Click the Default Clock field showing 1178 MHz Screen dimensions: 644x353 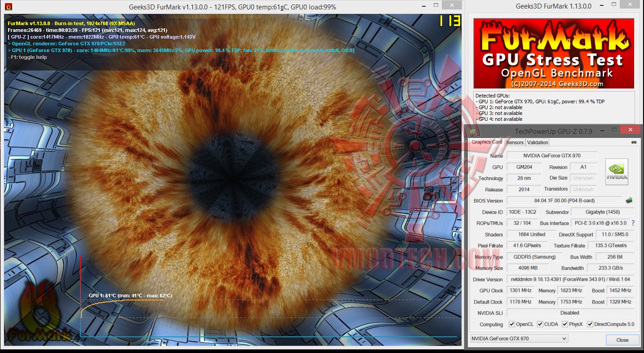[520, 302]
